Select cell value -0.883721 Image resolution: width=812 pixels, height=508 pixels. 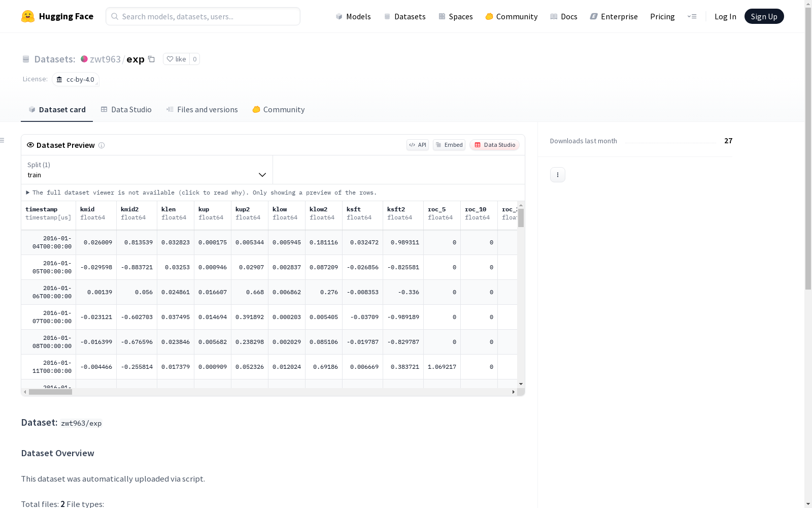point(137,267)
